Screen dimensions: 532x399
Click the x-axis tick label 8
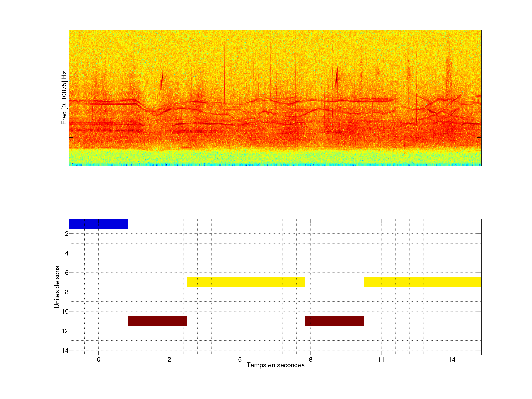pos(311,359)
